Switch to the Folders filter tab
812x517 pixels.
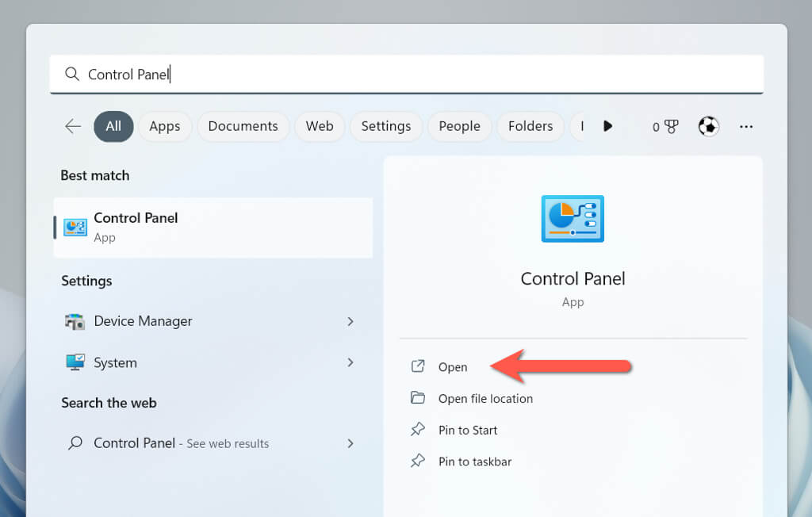530,126
